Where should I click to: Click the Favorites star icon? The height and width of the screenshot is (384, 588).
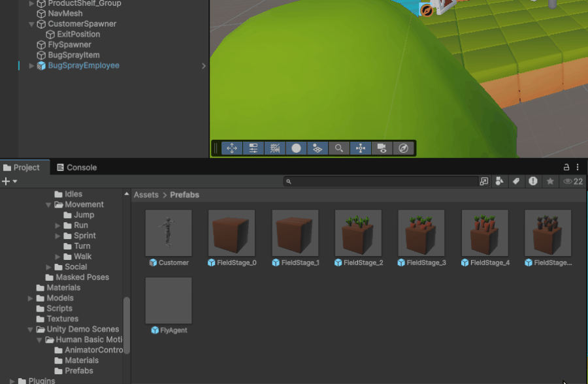click(x=550, y=182)
